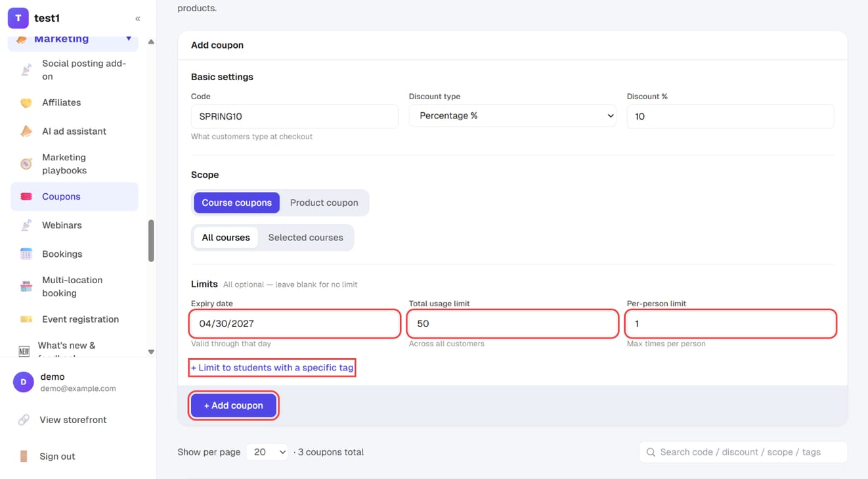868x479 pixels.
Task: Open Webinars in the sidebar
Action: point(74,225)
